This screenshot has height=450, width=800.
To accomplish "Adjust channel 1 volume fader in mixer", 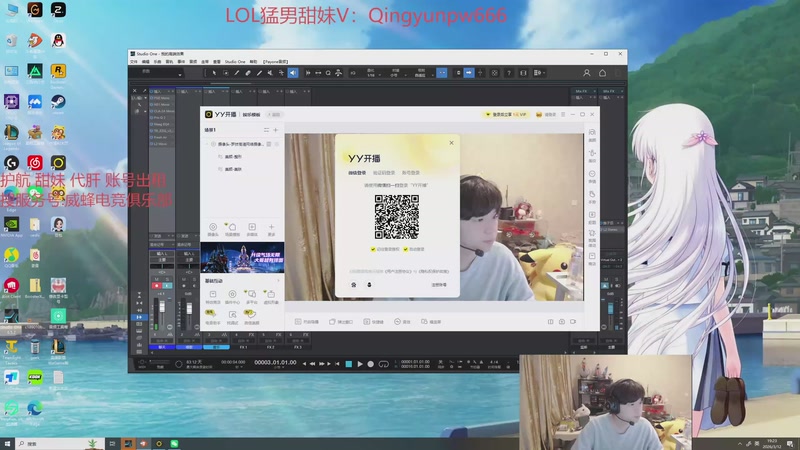I will (x=163, y=307).
